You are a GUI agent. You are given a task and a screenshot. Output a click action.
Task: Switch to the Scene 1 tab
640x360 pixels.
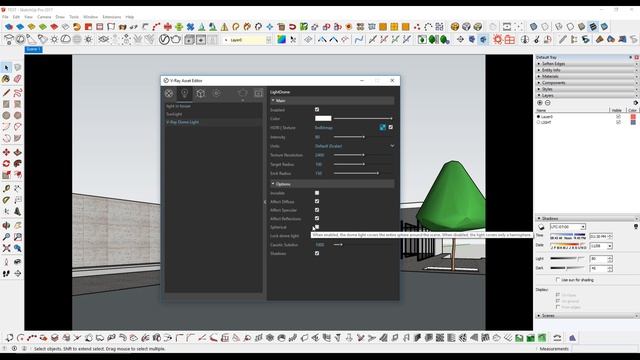point(33,49)
